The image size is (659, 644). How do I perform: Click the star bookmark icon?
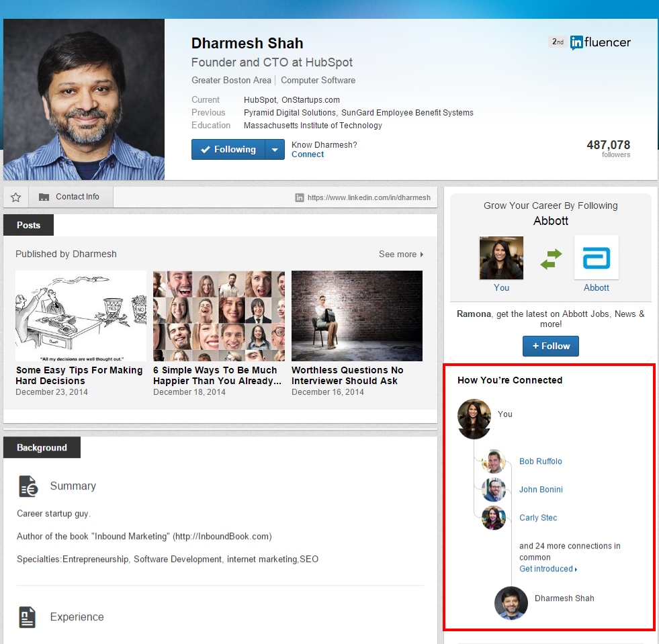click(16, 197)
